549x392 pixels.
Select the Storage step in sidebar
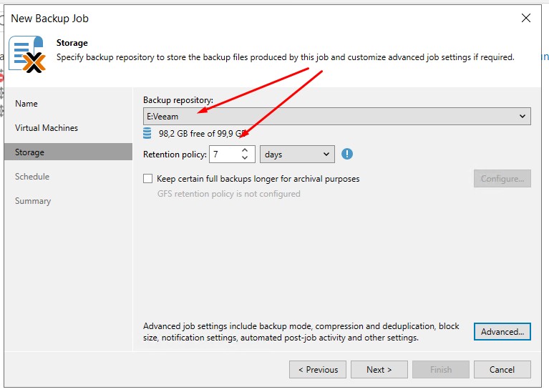(30, 152)
